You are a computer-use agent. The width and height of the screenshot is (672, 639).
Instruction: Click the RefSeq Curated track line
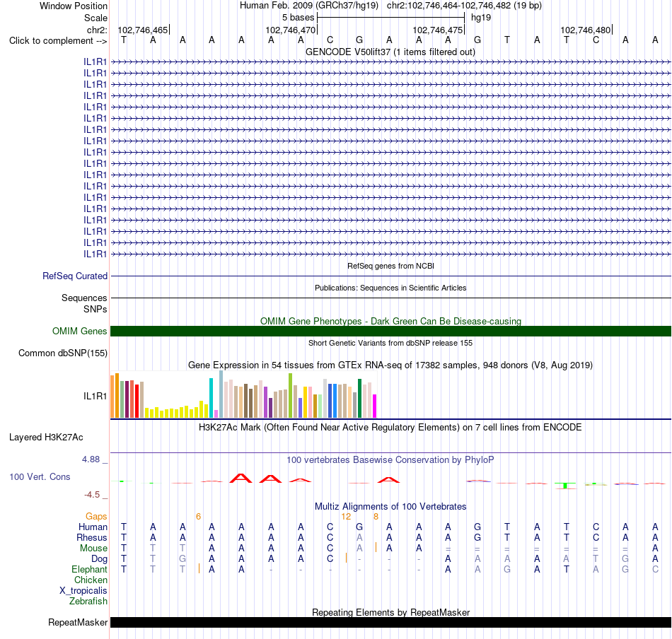(390, 276)
